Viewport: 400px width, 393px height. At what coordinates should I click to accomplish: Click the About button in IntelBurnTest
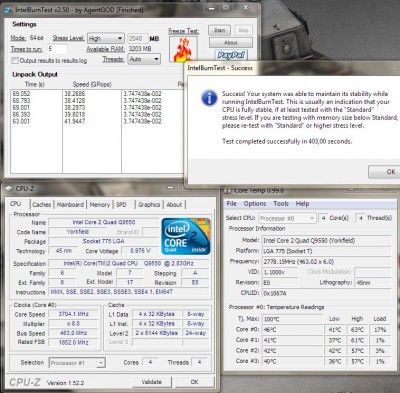[231, 43]
